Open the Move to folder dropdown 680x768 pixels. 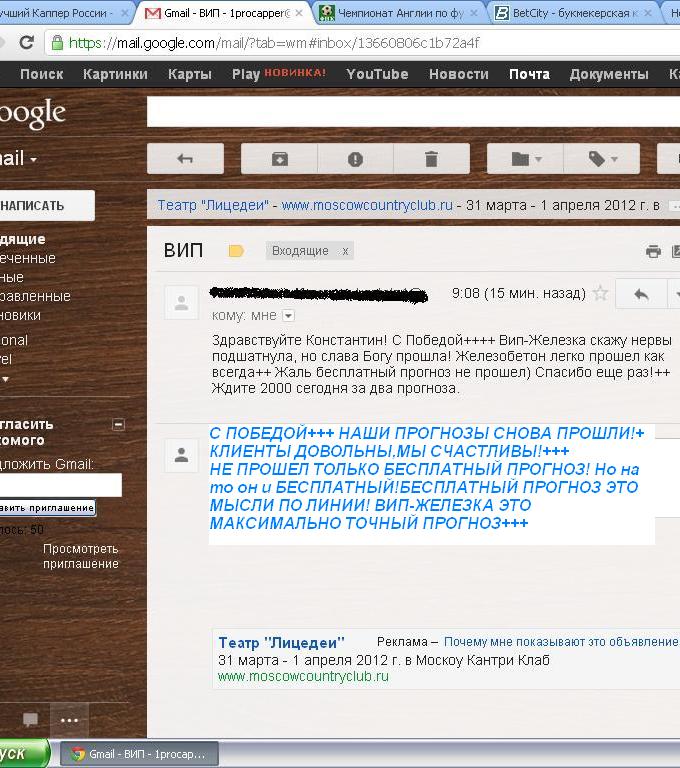coord(526,159)
